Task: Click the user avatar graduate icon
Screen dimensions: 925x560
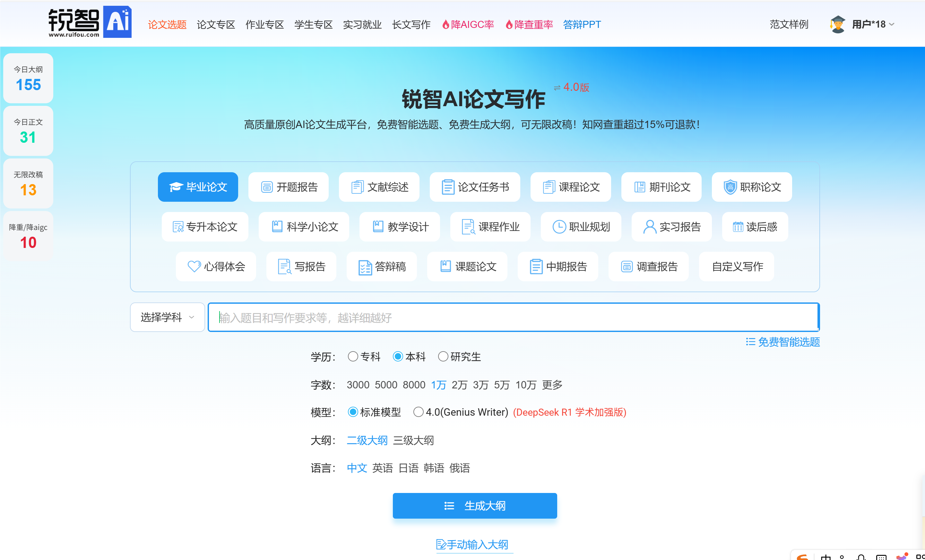Action: click(x=837, y=24)
